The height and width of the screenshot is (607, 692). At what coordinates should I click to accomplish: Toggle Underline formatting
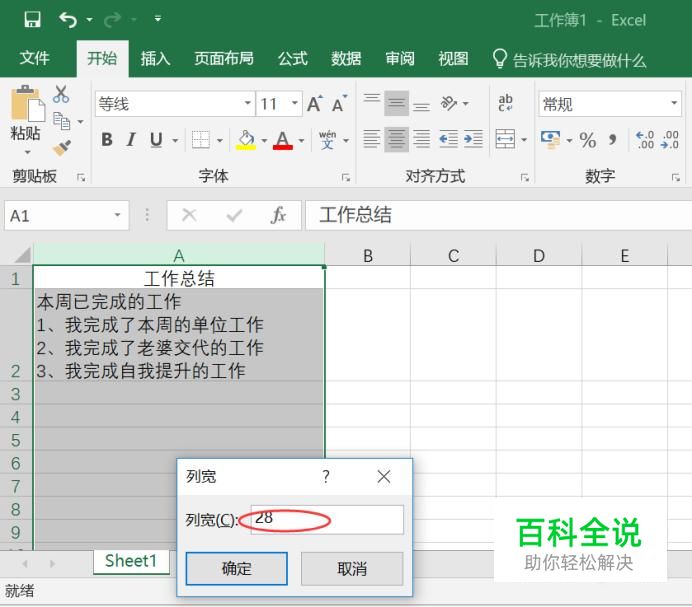click(x=156, y=139)
